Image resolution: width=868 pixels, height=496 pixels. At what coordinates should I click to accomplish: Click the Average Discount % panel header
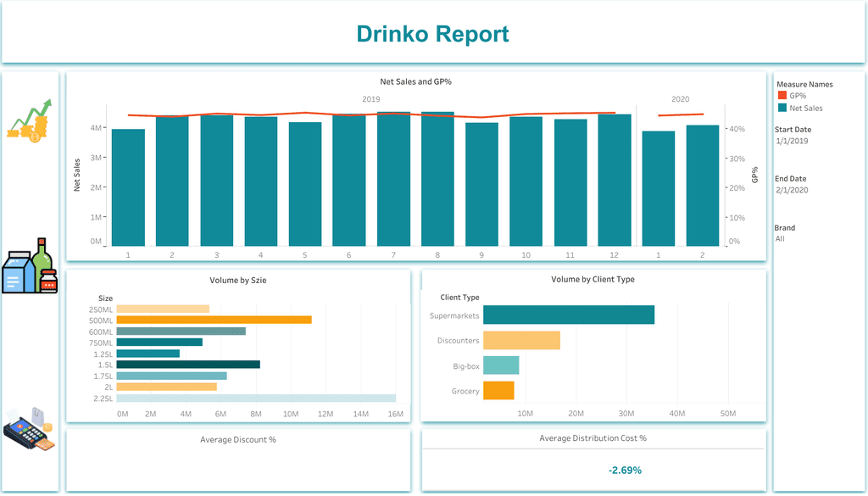pyautogui.click(x=237, y=439)
